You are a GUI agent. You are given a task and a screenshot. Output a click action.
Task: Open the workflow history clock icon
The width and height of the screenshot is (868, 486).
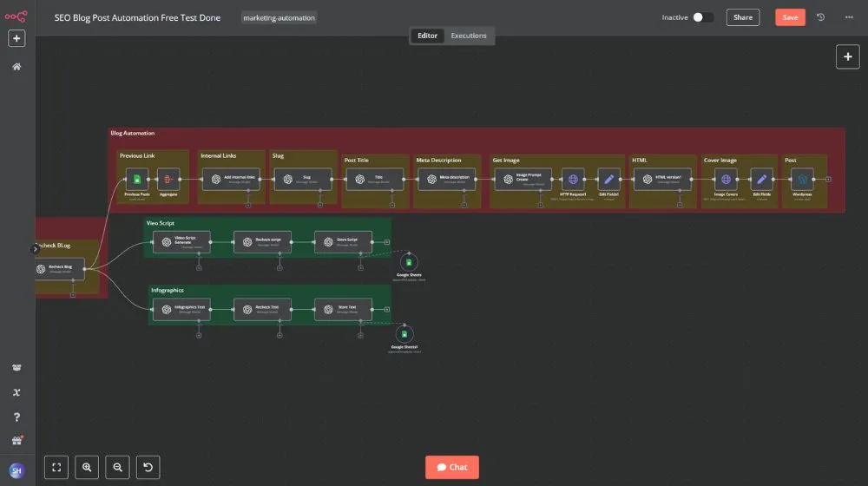820,17
